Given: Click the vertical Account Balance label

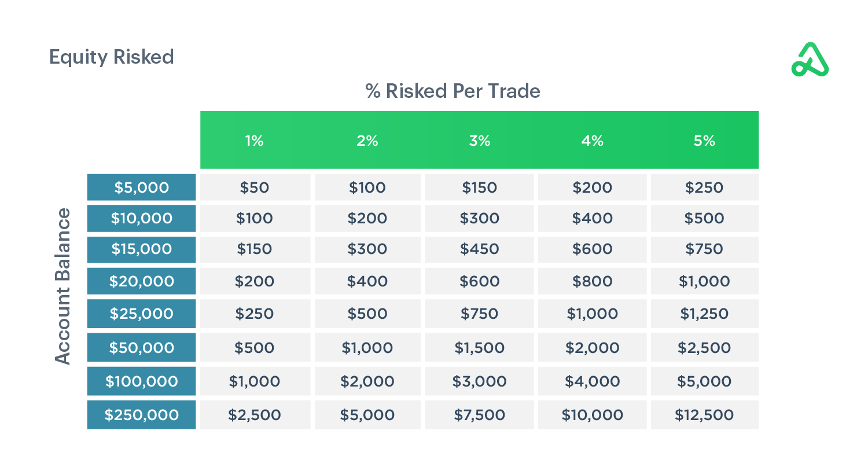Looking at the screenshot, I should pyautogui.click(x=62, y=286).
